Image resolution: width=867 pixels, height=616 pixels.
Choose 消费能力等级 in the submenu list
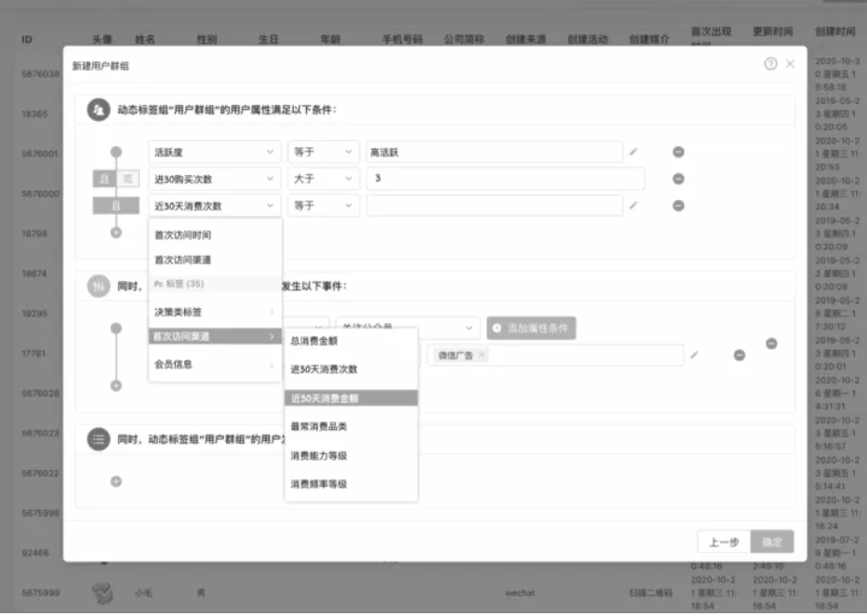[x=351, y=456]
